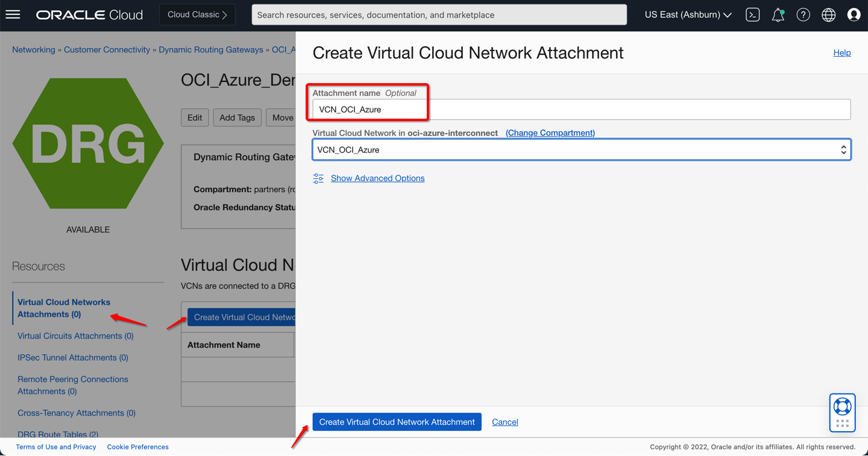Open Cookie Preferences link

coord(137,447)
